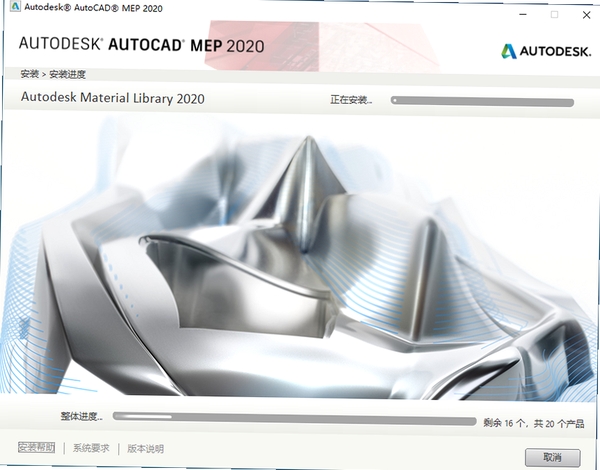Viewport: 600px width, 470px height.
Task: Open the 安装帮助 link
Action: [37, 447]
